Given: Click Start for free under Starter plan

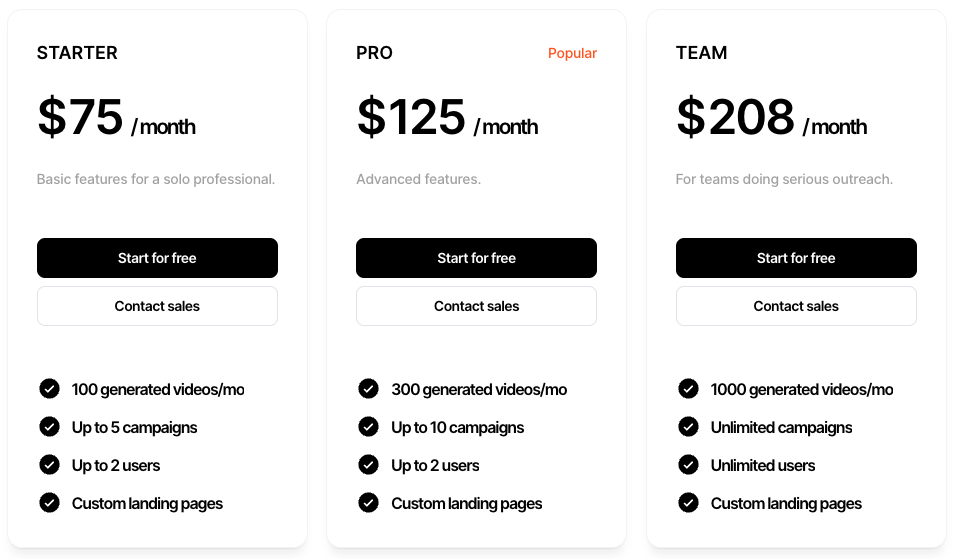Looking at the screenshot, I should coord(157,258).
